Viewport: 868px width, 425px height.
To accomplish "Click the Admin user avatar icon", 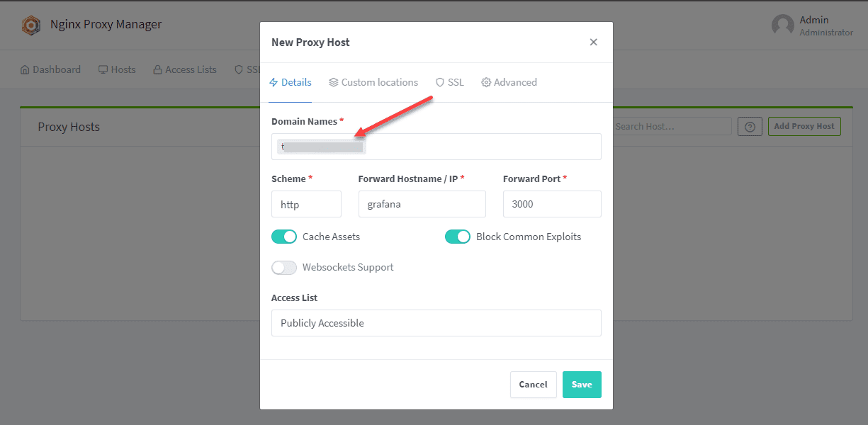I will click(782, 25).
